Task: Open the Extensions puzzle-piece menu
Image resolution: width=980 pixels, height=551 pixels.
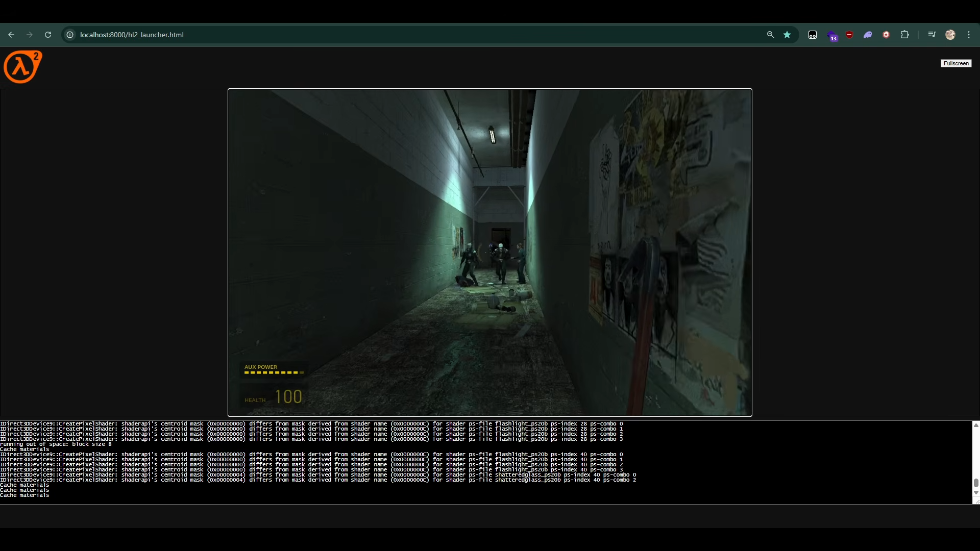Action: point(904,35)
